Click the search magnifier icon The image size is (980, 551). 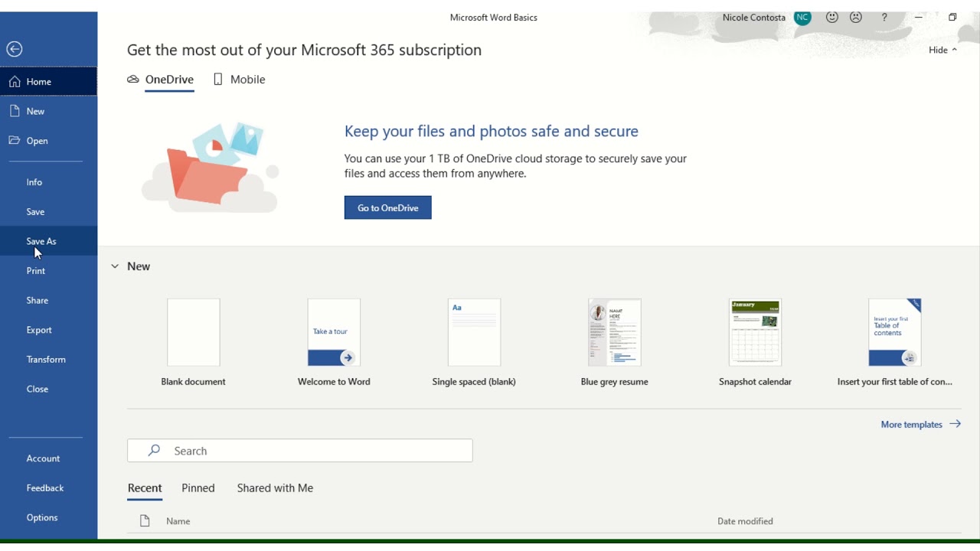point(154,451)
